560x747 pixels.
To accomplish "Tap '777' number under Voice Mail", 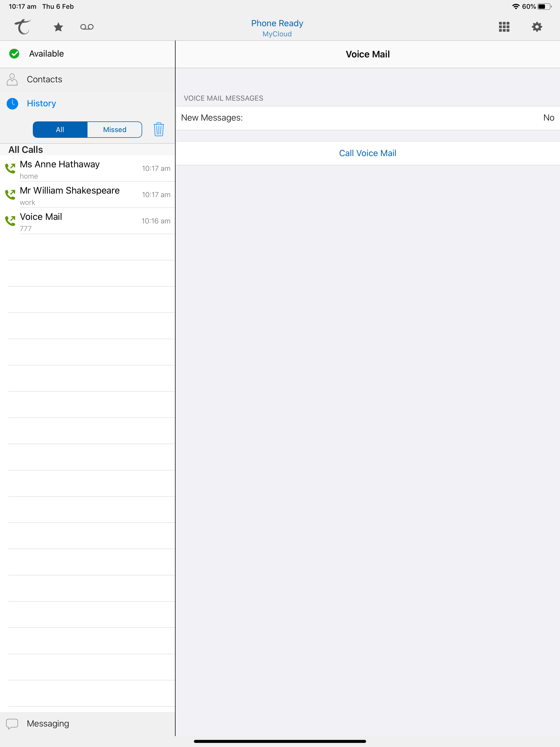I will (x=26, y=229).
